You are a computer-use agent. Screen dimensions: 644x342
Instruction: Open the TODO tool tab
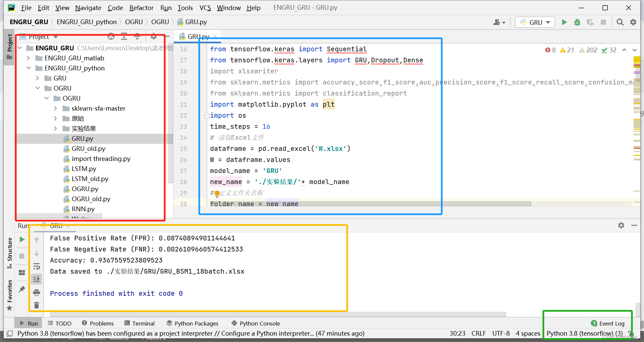59,323
